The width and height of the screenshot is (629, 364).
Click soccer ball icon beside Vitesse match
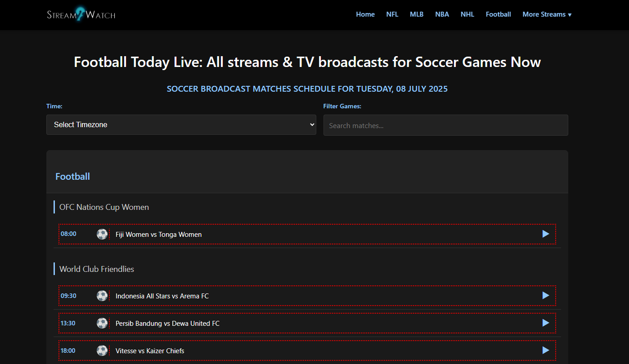pyautogui.click(x=102, y=351)
